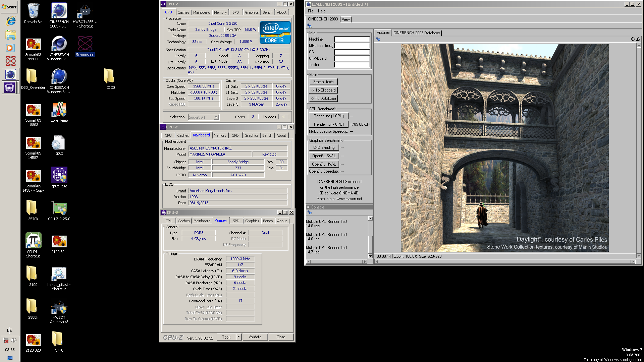Run C4D Shading benchmark
The height and width of the screenshot is (362, 644).
[x=324, y=147]
